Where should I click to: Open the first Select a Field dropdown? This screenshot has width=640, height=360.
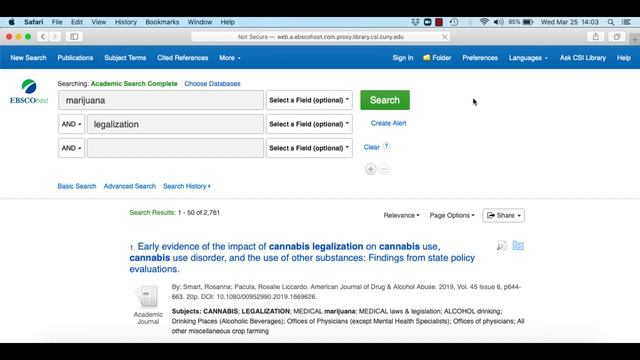[309, 100]
